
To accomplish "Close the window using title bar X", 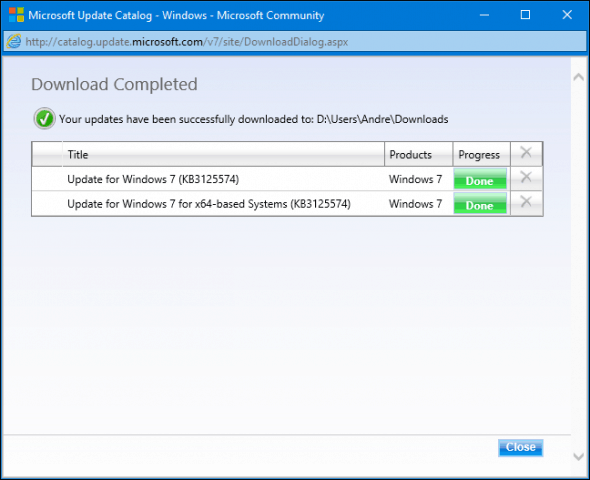I will click(x=567, y=15).
